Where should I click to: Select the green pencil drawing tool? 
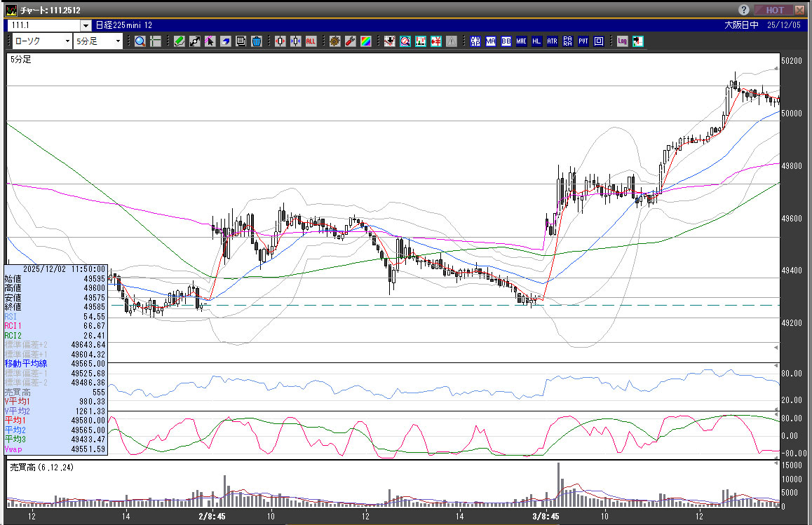[x=180, y=41]
